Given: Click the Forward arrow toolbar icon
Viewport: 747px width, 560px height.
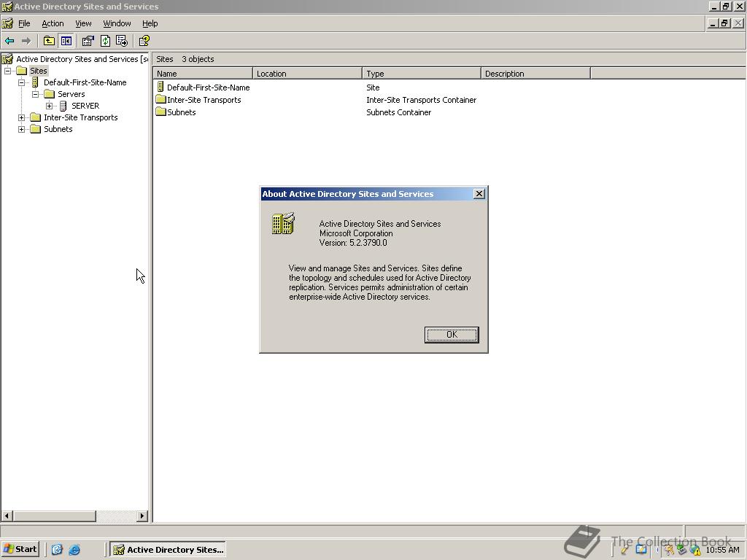Looking at the screenshot, I should [26, 41].
